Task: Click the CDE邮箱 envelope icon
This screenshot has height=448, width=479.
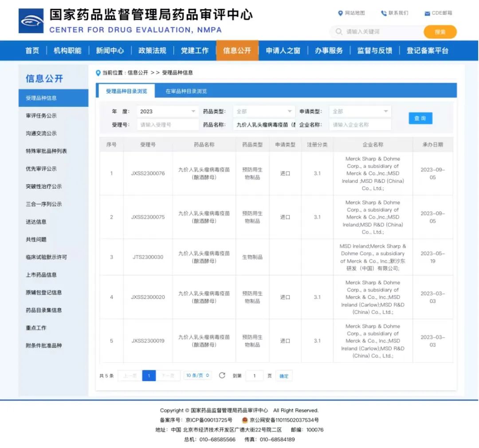Action: pos(427,13)
